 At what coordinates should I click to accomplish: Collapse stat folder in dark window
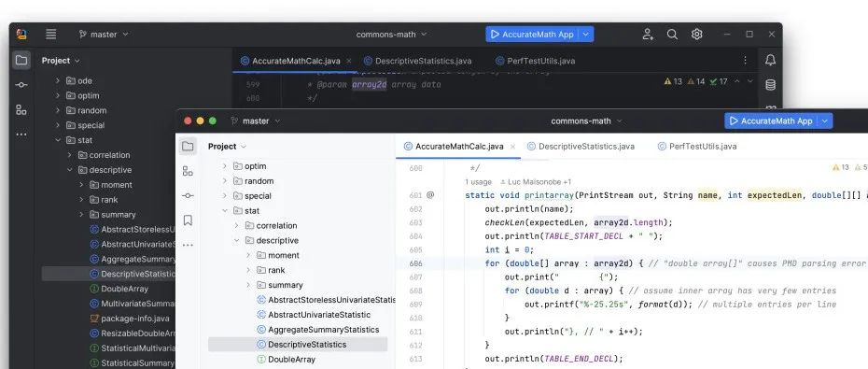58,140
